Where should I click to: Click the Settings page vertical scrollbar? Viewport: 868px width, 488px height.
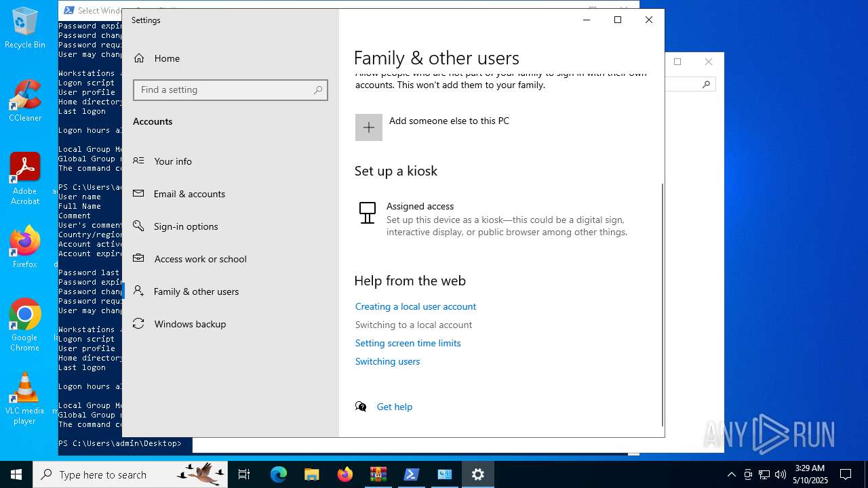(663, 304)
